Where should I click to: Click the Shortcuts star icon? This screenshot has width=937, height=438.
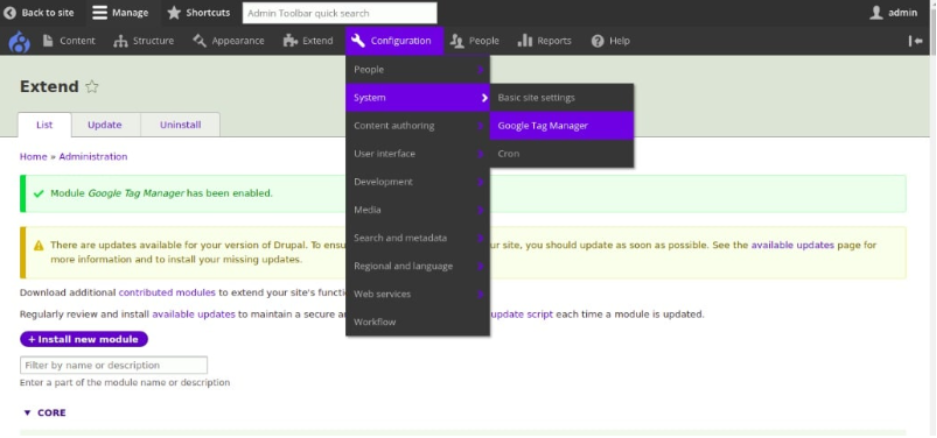tap(174, 13)
